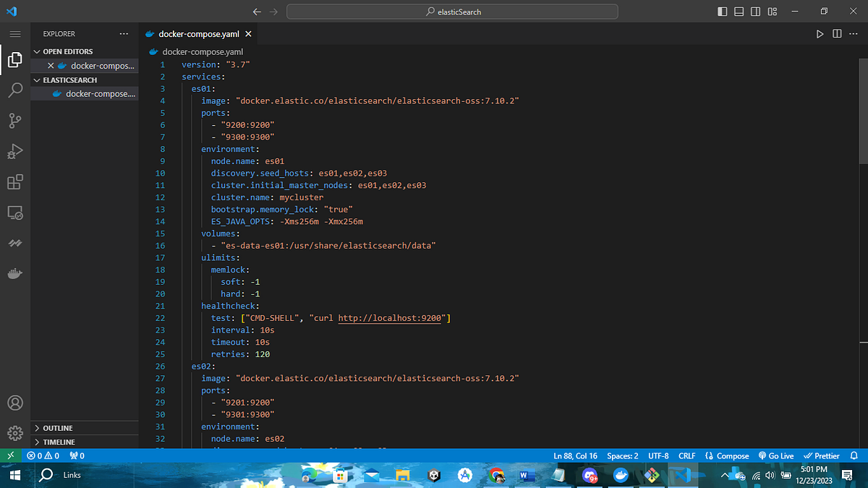Toggle the Go Live server in the status bar

pos(775,455)
